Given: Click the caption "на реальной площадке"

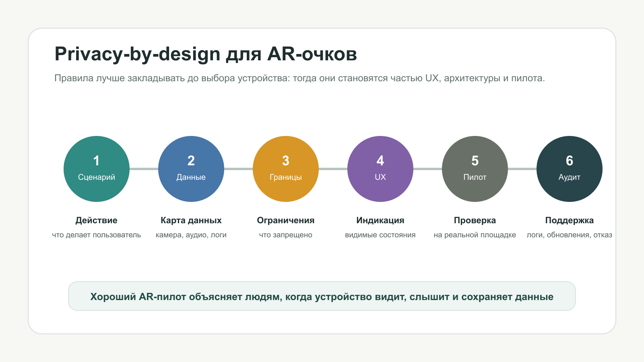Looking at the screenshot, I should [475, 235].
